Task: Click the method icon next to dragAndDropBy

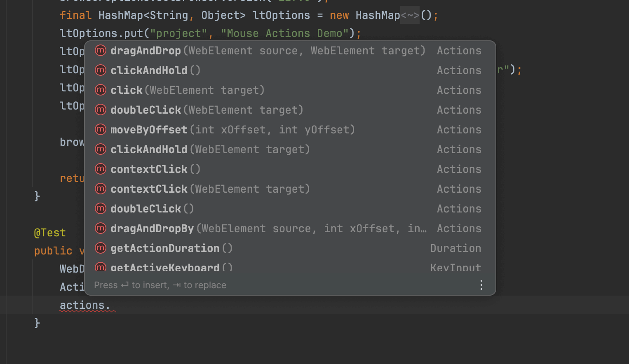Action: [100, 228]
